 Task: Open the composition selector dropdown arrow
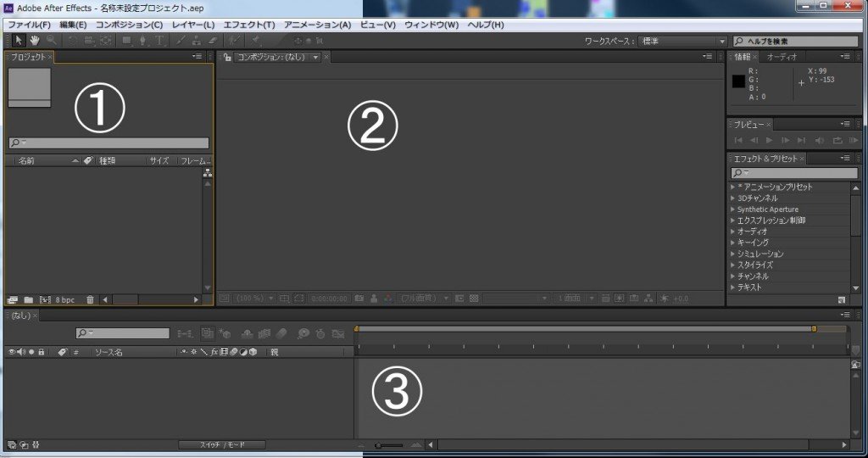(x=315, y=57)
